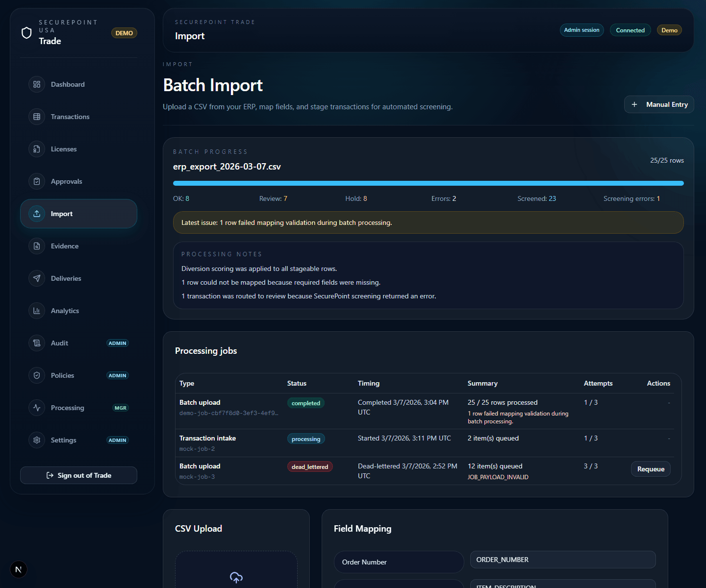The image size is (706, 588).
Task: Select the ORDER_NUMBER mapping box
Action: [x=563, y=560]
